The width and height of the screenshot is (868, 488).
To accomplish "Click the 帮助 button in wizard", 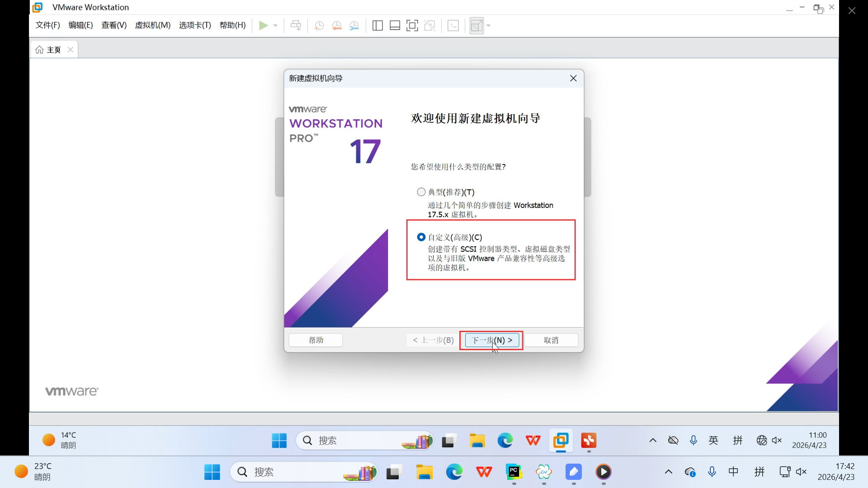I will [x=316, y=340].
